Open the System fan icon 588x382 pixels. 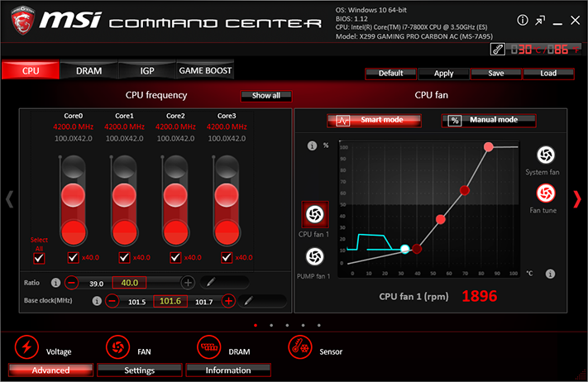546,155
